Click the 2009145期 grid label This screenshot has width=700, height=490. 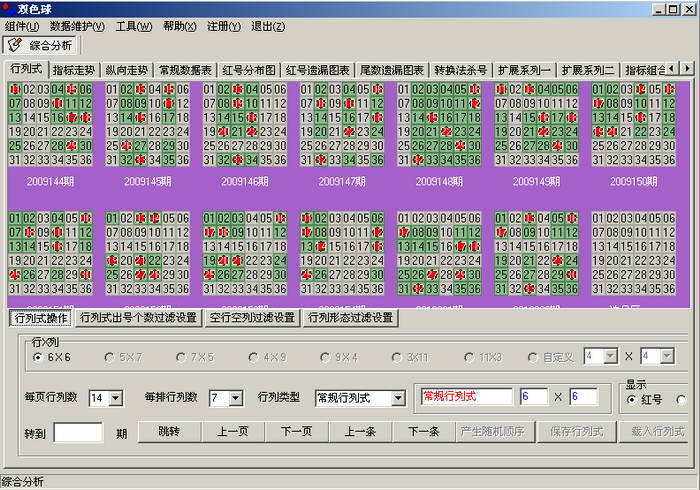pos(148,182)
